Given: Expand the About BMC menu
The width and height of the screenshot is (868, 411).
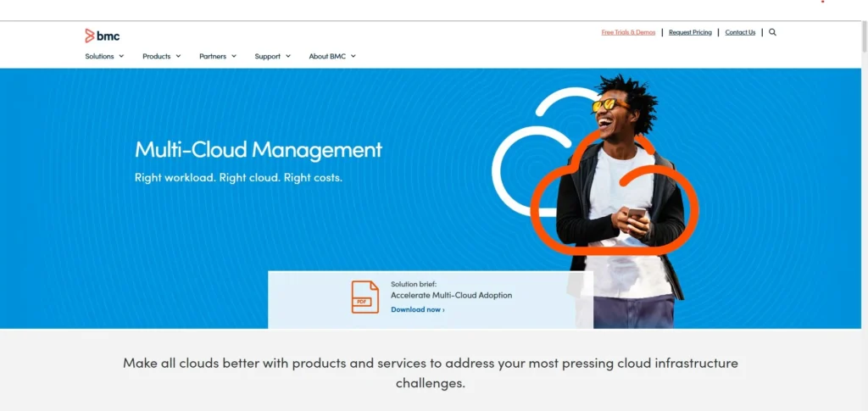Looking at the screenshot, I should click(332, 56).
